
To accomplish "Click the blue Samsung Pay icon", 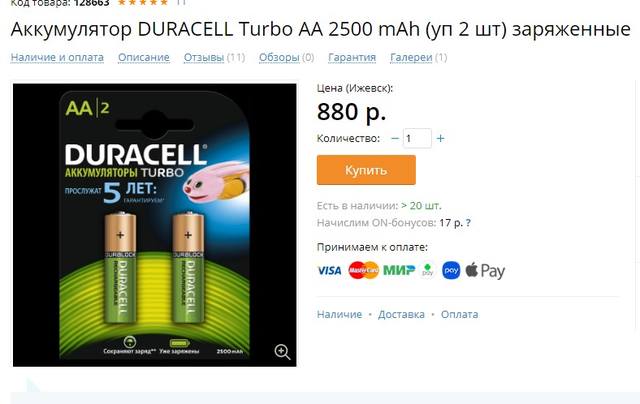I will (x=451, y=271).
